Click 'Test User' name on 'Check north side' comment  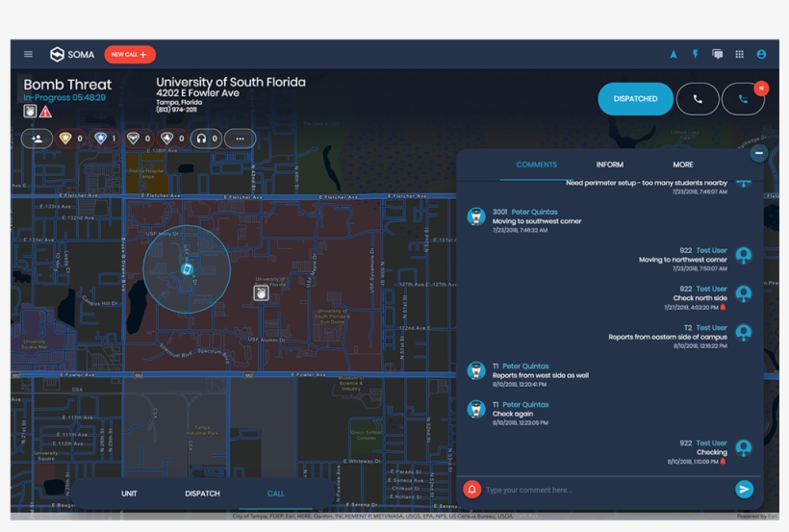click(x=711, y=289)
